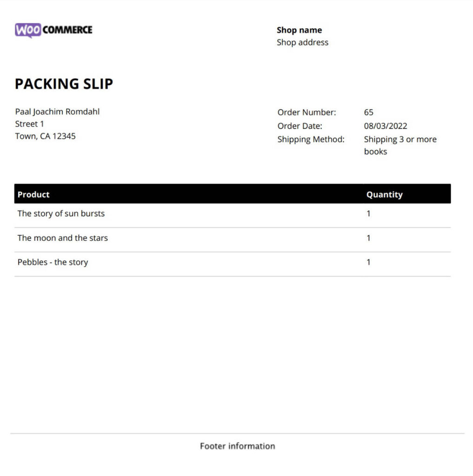Select Pebbles - the story row
This screenshot has width=473, height=476.
233,264
